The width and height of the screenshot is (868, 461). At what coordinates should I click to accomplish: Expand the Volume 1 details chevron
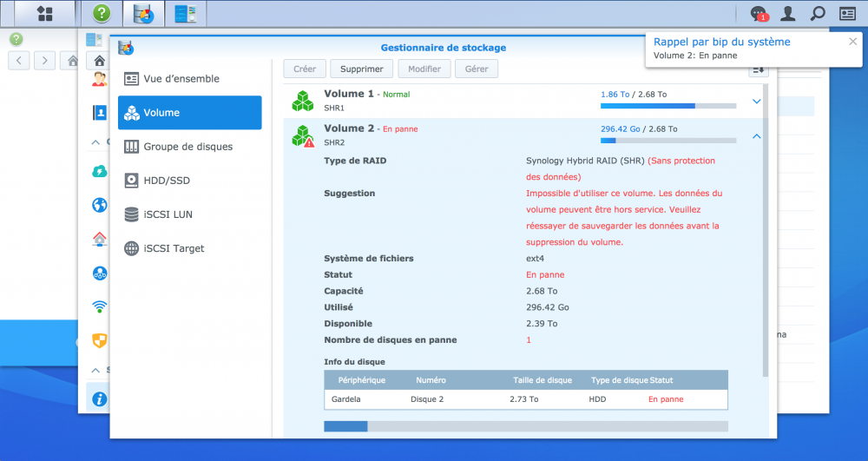756,102
